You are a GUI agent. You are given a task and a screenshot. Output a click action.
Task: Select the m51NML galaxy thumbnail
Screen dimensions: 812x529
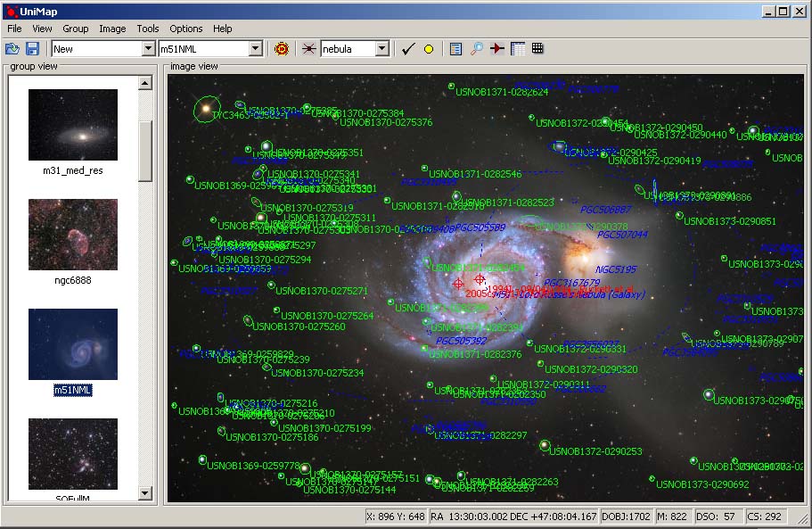click(73, 344)
